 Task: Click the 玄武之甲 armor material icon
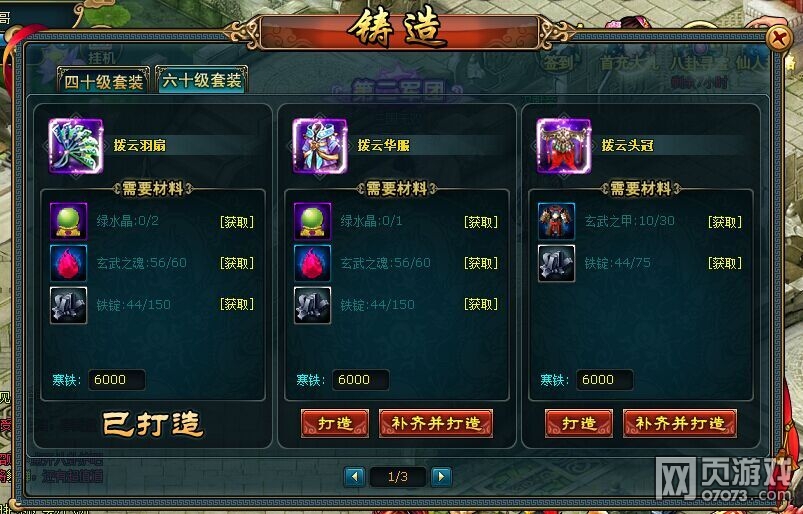[557, 221]
